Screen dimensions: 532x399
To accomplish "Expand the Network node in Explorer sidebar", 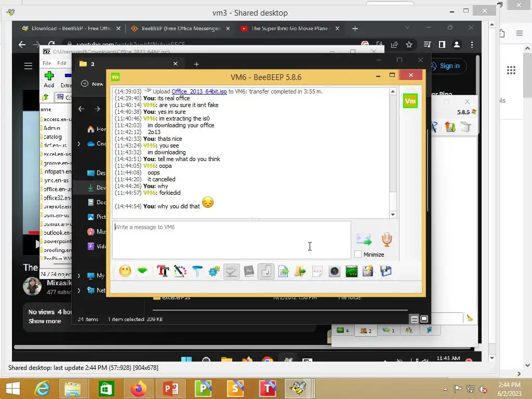I will 79,290.
